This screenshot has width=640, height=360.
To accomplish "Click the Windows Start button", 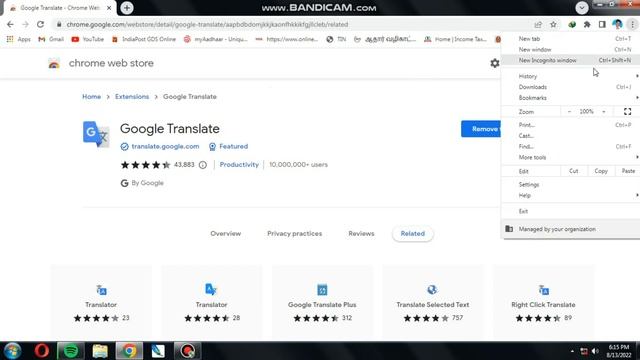I will 12,351.
